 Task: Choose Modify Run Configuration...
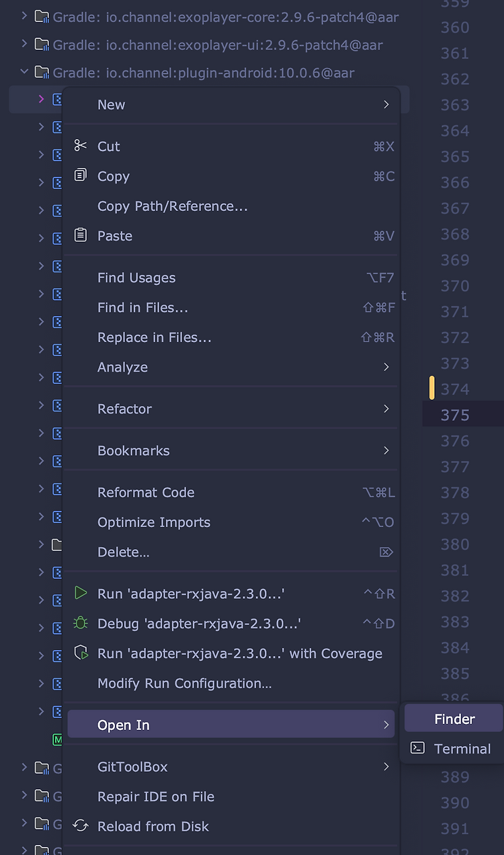pyautogui.click(x=231, y=683)
